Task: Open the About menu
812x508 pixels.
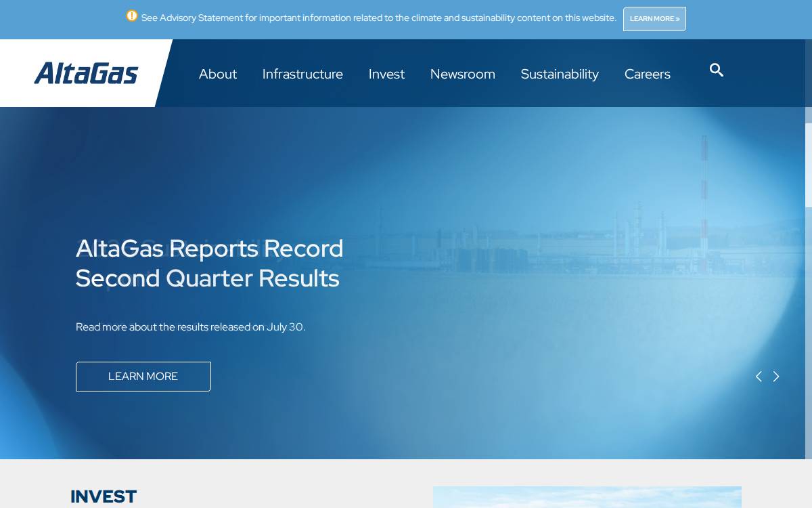Action: point(218,74)
